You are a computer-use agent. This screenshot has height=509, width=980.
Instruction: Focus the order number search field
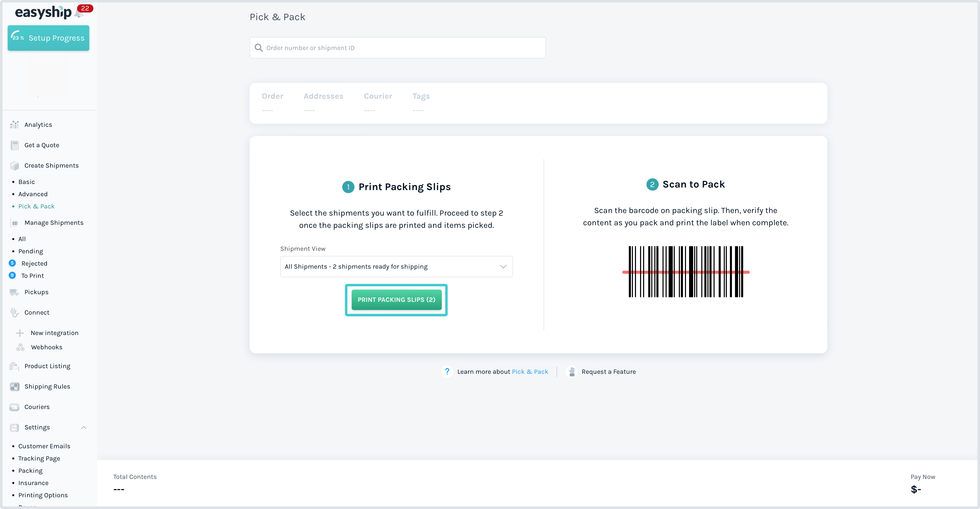[398, 48]
